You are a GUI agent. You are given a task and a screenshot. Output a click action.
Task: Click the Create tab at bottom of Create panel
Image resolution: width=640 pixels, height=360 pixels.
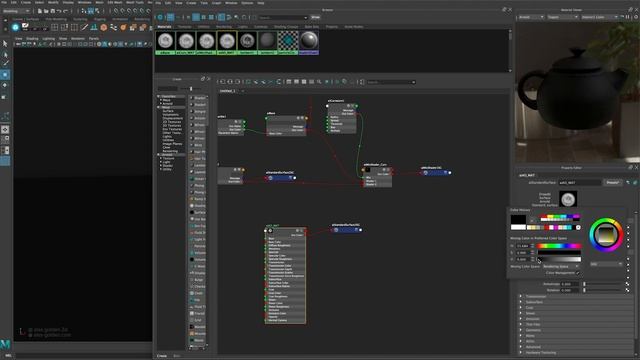tap(162, 356)
